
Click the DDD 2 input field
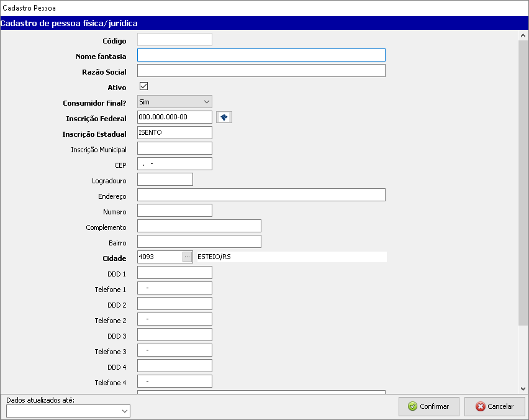[x=174, y=304]
